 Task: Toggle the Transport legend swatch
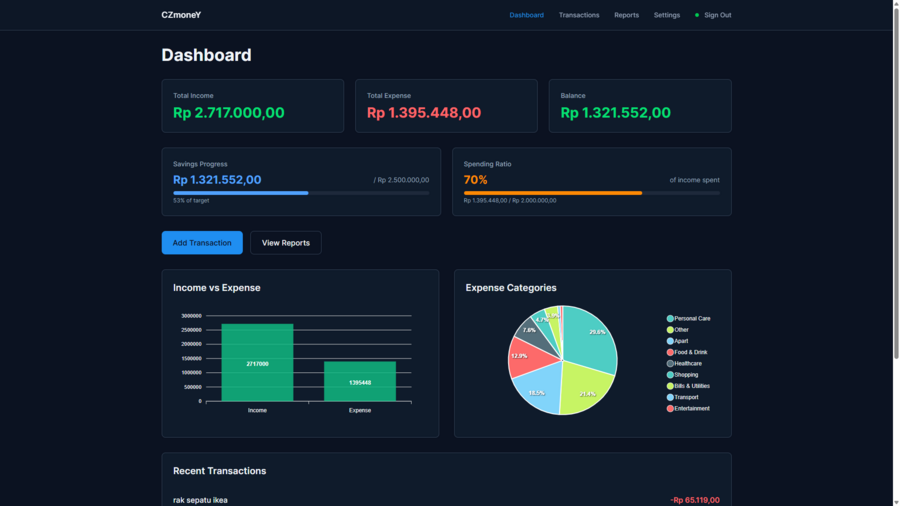click(x=670, y=397)
